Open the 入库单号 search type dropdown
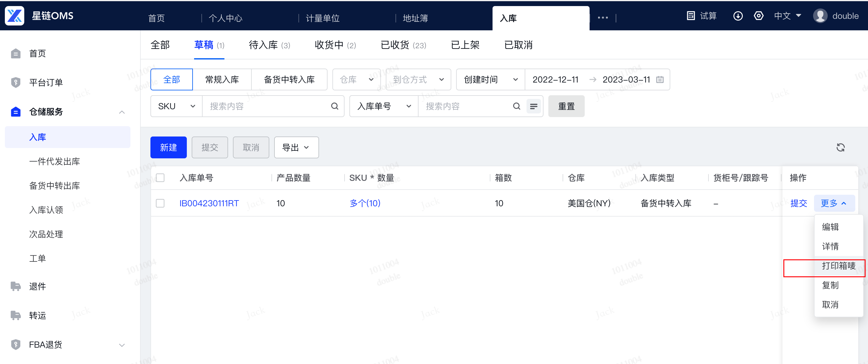The height and width of the screenshot is (364, 868). pyautogui.click(x=384, y=106)
